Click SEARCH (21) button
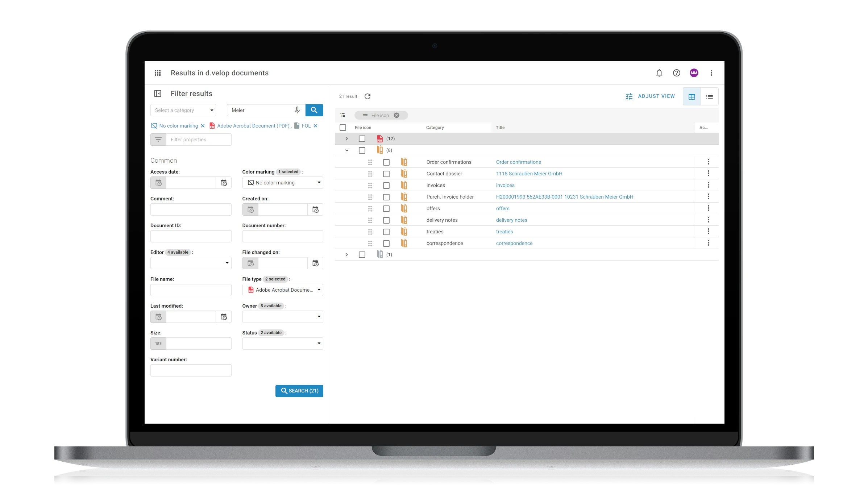868x499 pixels. tap(299, 391)
